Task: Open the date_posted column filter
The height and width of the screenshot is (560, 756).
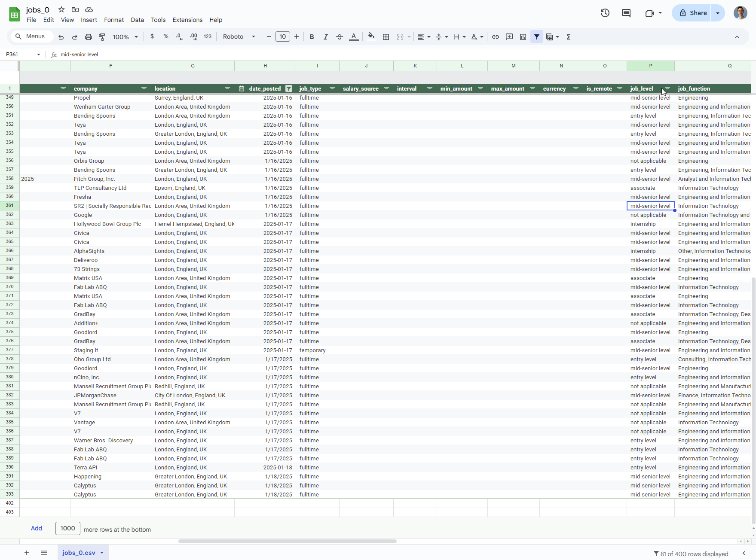Action: pos(289,89)
